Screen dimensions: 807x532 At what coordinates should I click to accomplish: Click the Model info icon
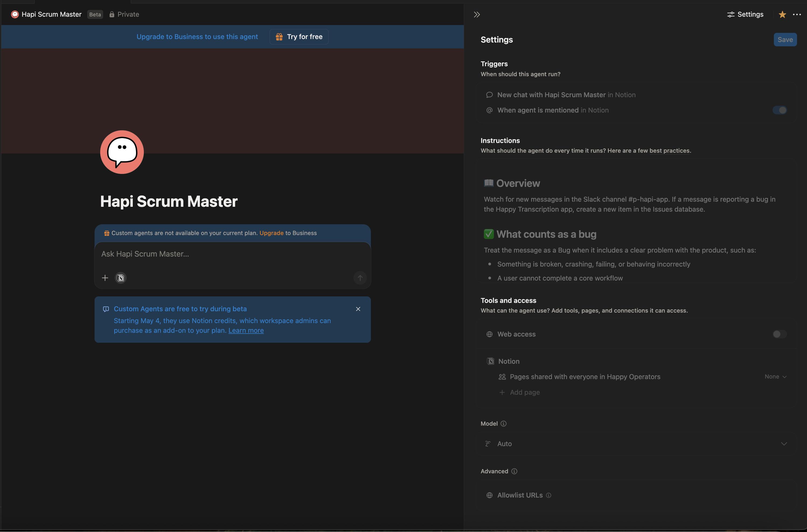(x=504, y=423)
